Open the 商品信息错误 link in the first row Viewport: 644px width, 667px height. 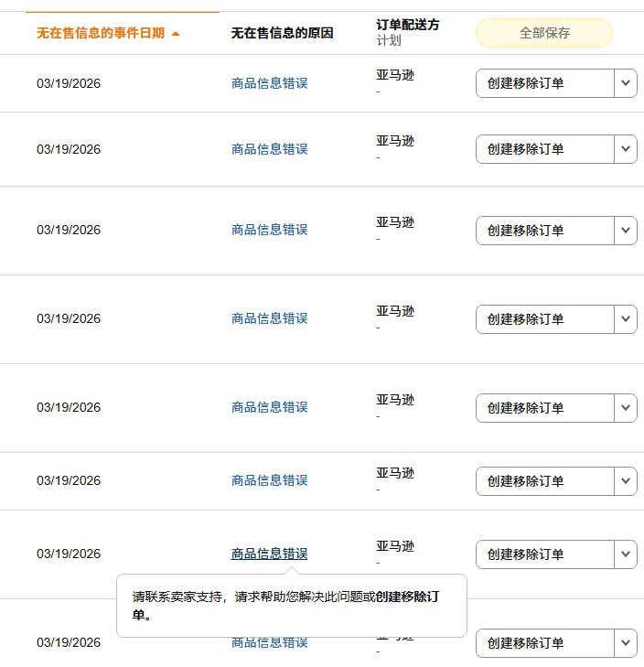pos(269,83)
